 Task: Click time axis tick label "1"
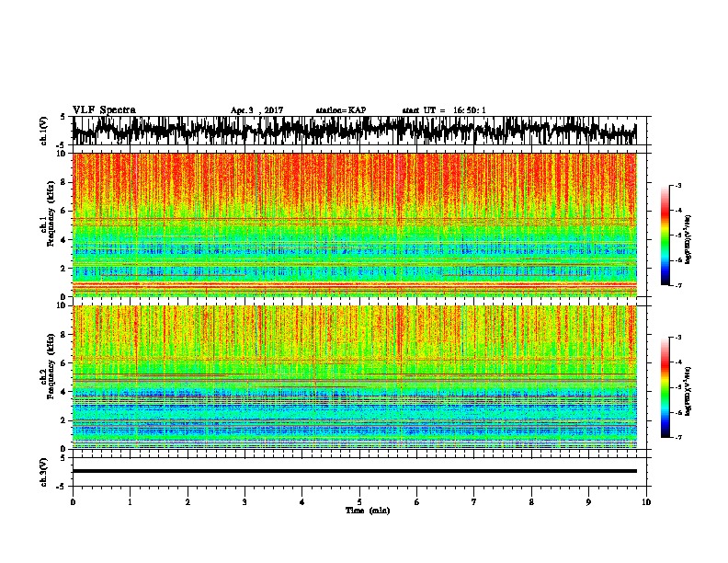pos(130,502)
